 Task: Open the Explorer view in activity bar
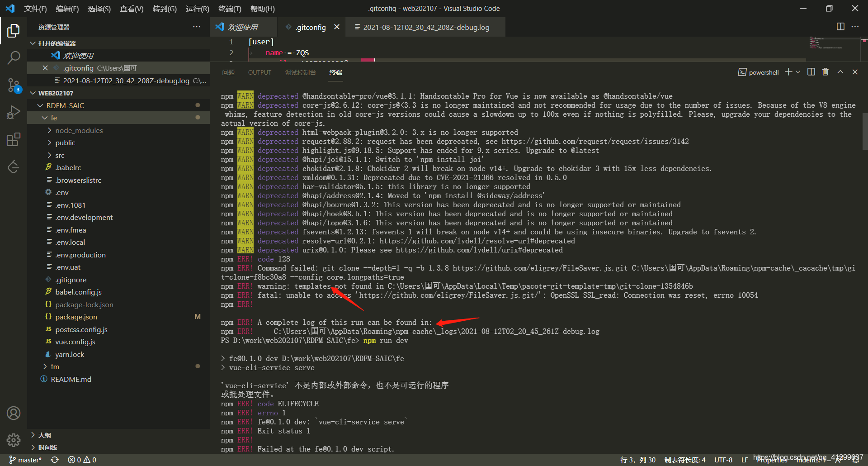(14, 31)
